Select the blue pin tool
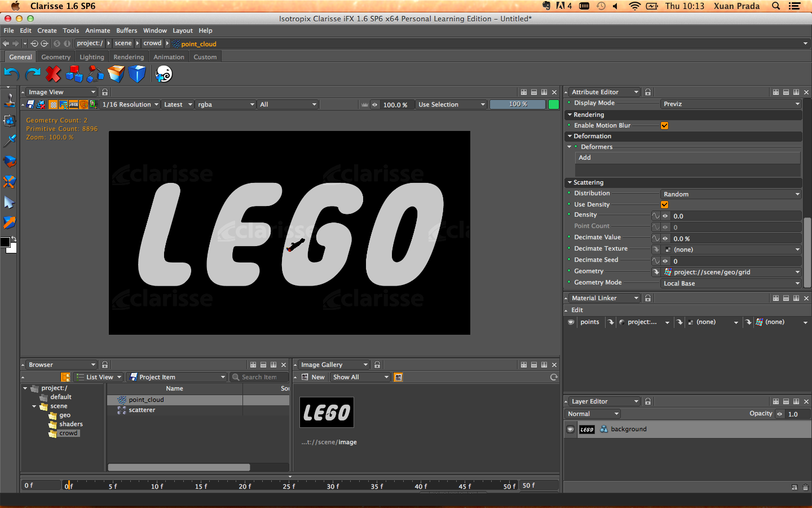812x508 pixels. (x=10, y=141)
